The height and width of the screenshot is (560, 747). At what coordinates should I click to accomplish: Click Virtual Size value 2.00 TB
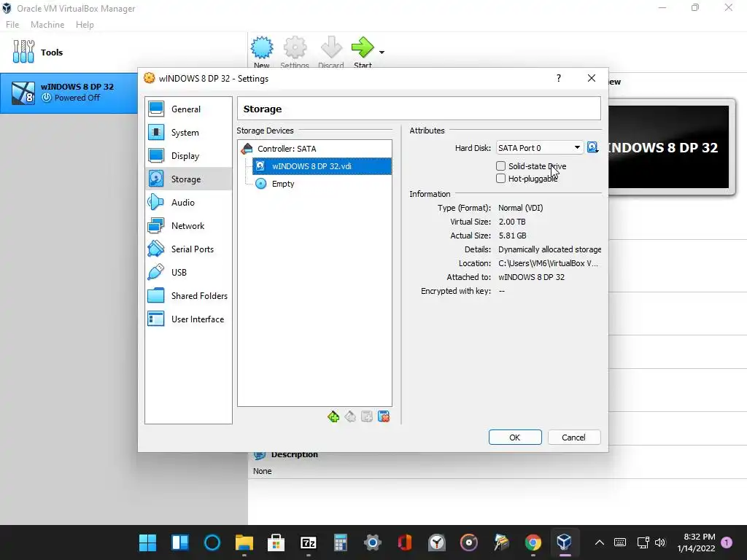tap(511, 222)
